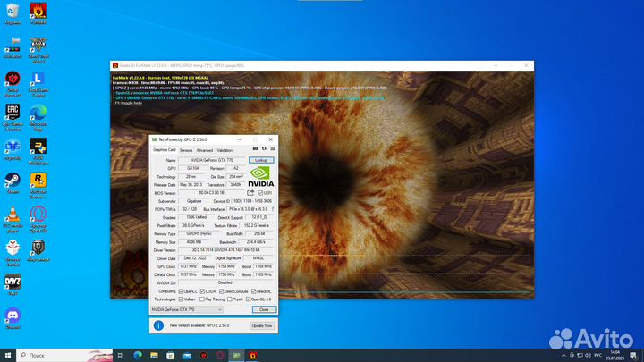Click Update Now for GPU-Z
This screenshot has width=644, height=362.
coord(261,325)
